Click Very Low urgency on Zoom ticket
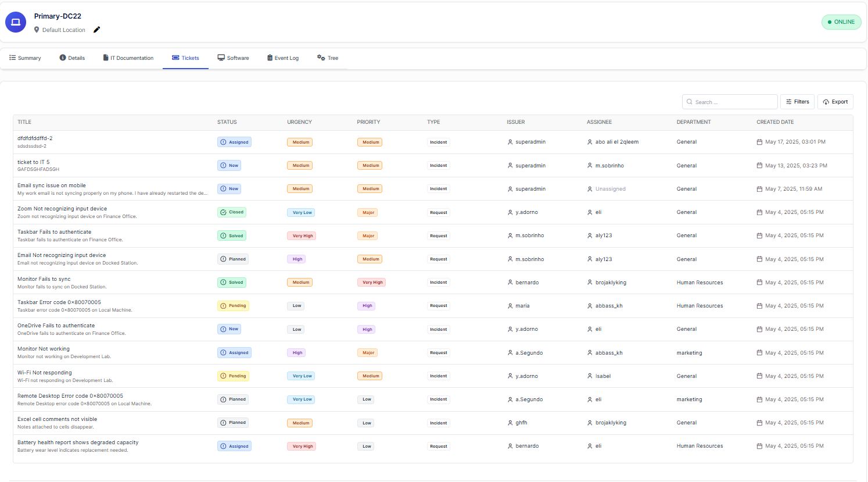 (x=301, y=213)
